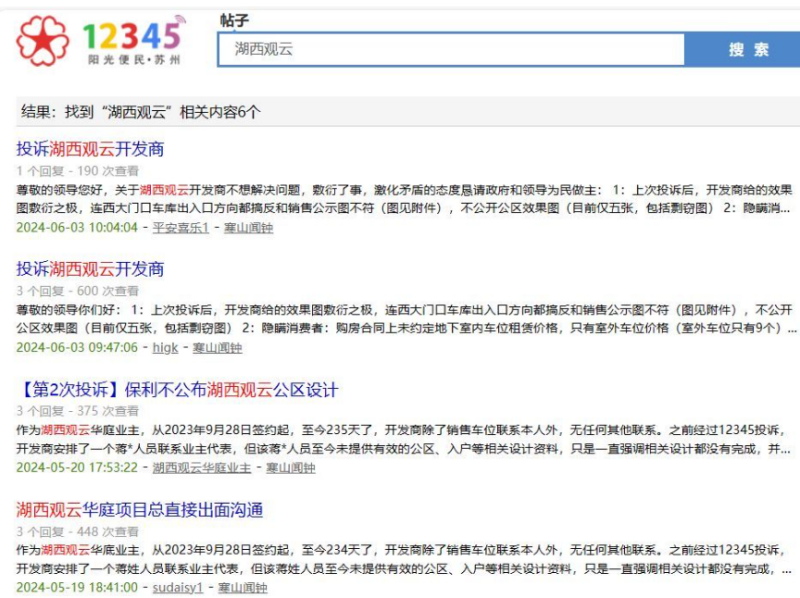Click the 3 个回复 - 448 次查看 stats
Screen dimensions: 800x598
(78, 532)
